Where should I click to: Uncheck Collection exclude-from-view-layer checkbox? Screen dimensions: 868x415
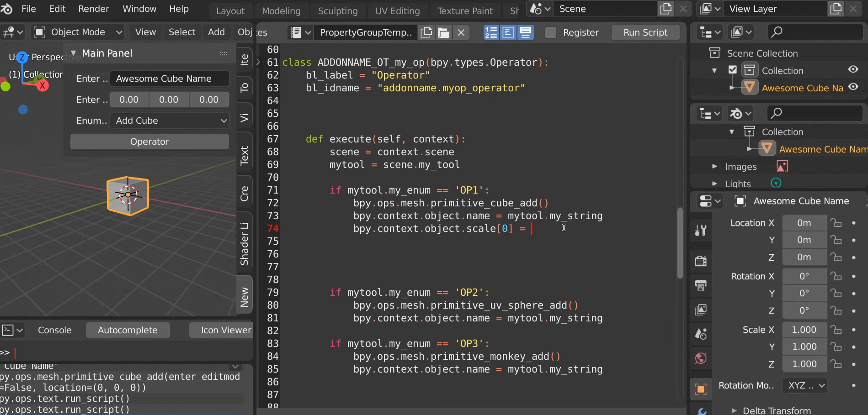click(733, 70)
